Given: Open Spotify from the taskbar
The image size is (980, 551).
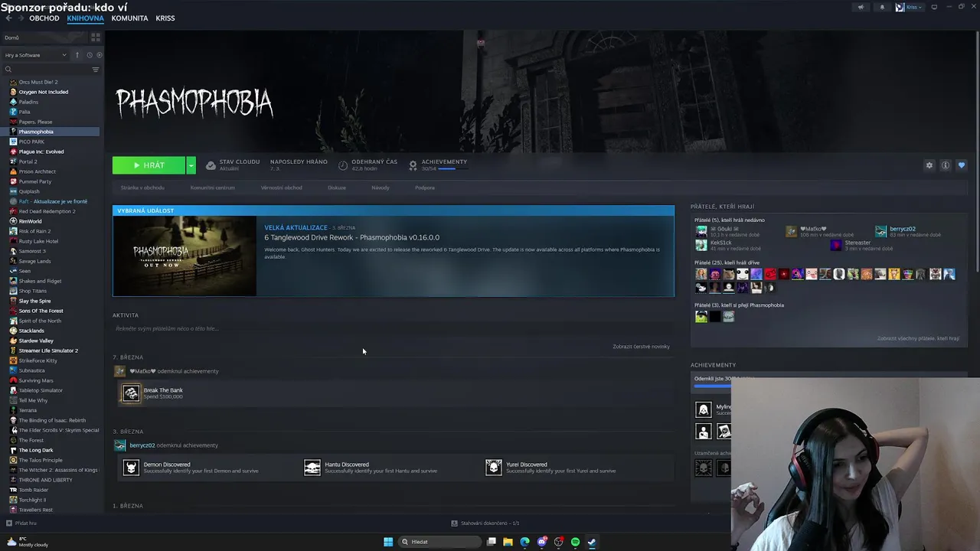Looking at the screenshot, I should tap(575, 542).
